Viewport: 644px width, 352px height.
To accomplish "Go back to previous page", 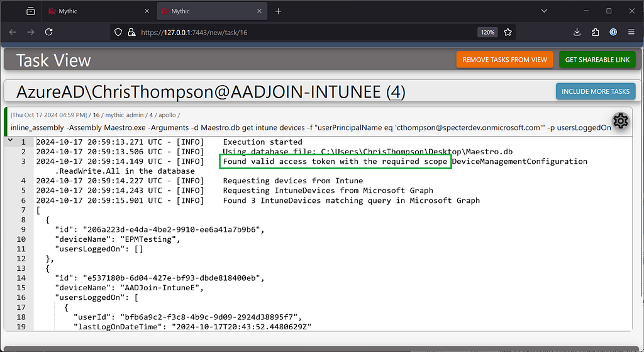I will (x=13, y=32).
